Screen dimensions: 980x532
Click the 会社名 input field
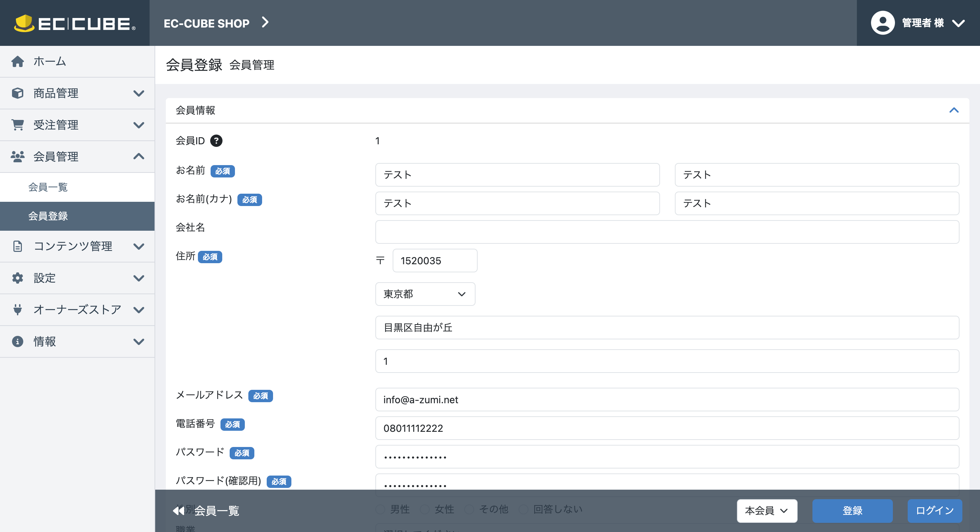(x=667, y=232)
